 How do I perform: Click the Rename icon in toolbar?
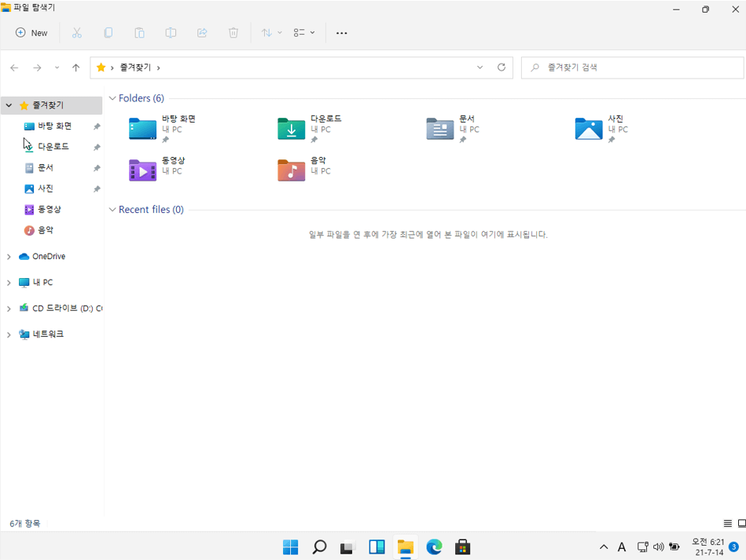(x=171, y=33)
